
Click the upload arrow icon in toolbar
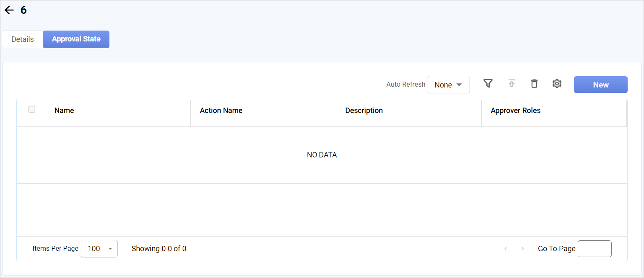click(512, 84)
